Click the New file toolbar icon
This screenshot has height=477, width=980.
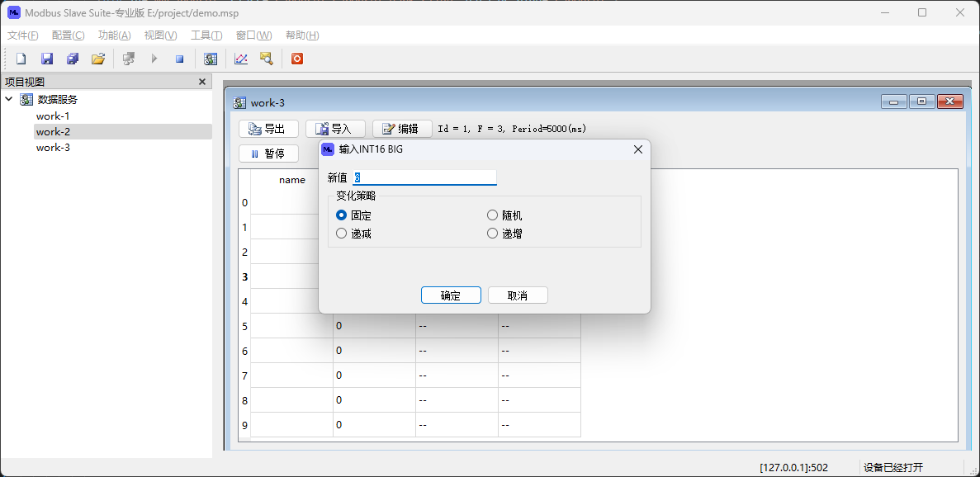click(x=21, y=59)
